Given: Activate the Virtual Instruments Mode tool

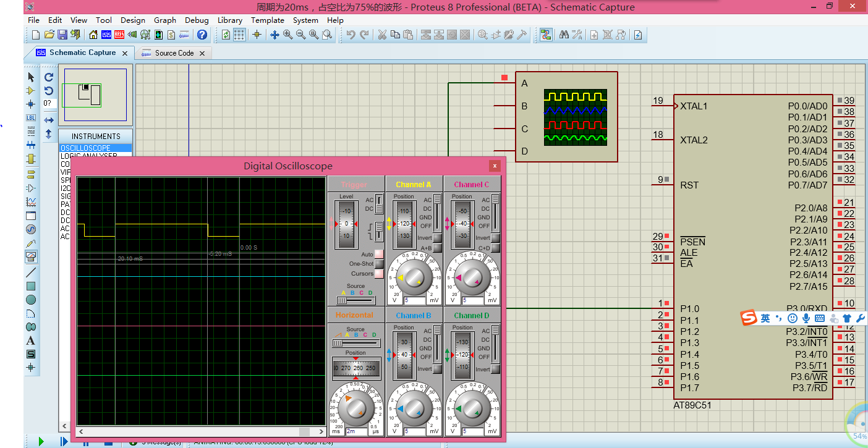Looking at the screenshot, I should (31, 256).
